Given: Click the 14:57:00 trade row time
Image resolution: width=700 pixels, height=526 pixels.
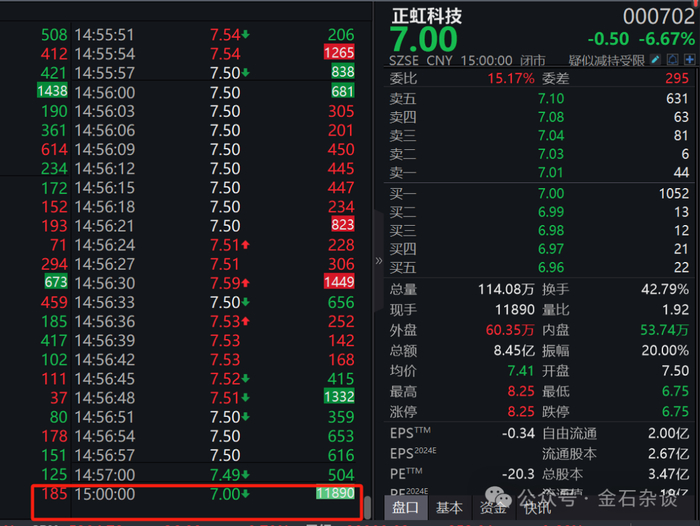Looking at the screenshot, I should click(104, 475).
